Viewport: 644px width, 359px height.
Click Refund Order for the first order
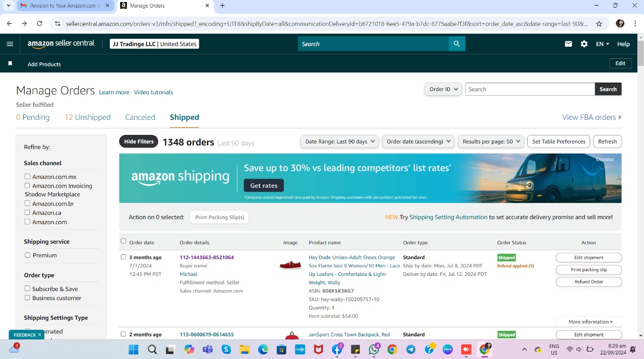(589, 281)
